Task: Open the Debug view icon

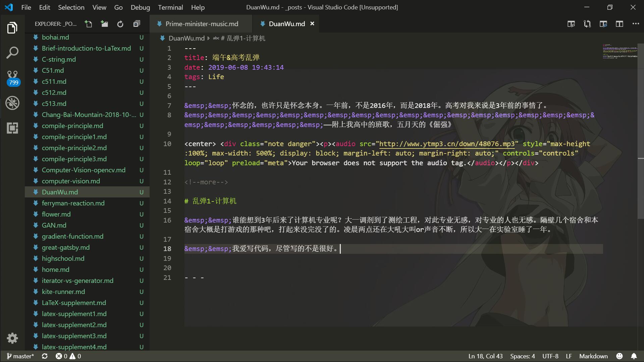Action: (x=12, y=103)
